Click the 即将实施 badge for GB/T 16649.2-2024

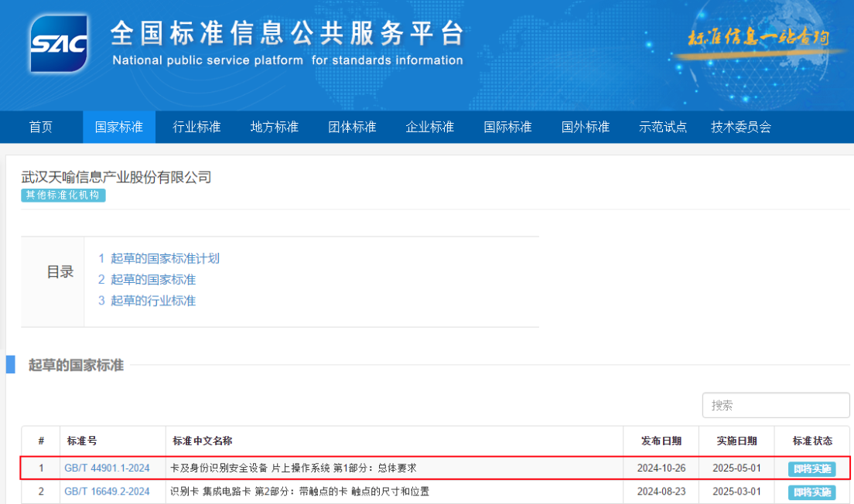[x=813, y=492]
